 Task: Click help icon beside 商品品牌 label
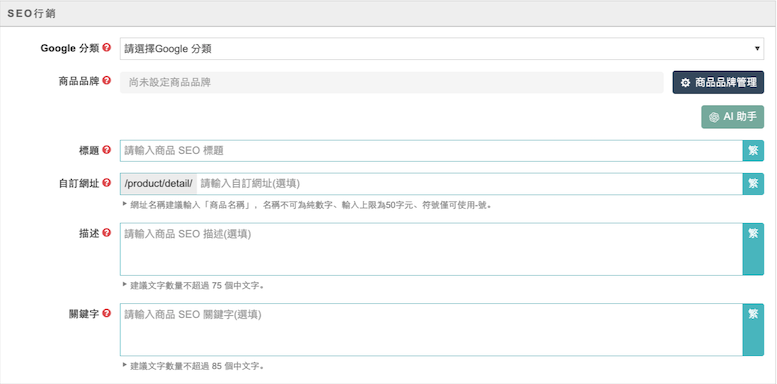tap(107, 81)
